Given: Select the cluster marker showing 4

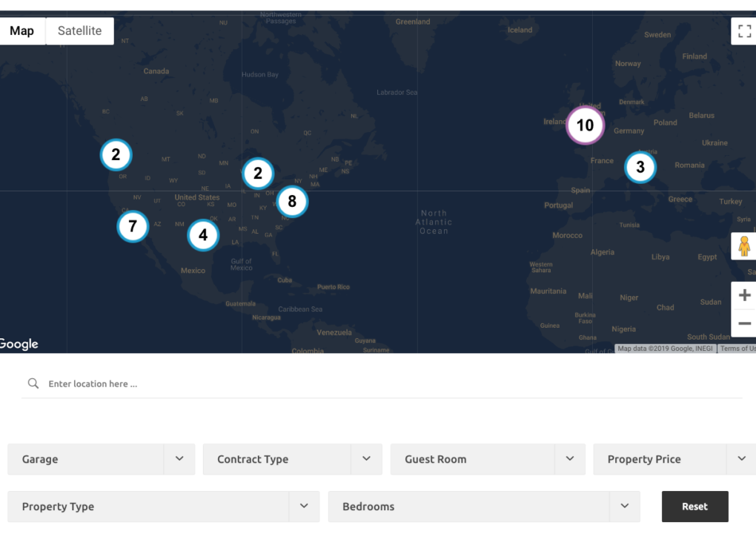Looking at the screenshot, I should (203, 235).
